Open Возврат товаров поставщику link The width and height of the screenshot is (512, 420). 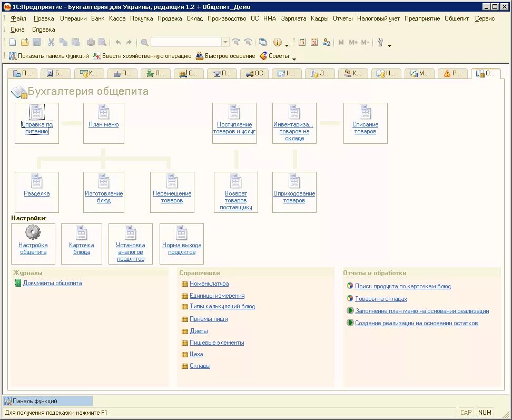(236, 200)
